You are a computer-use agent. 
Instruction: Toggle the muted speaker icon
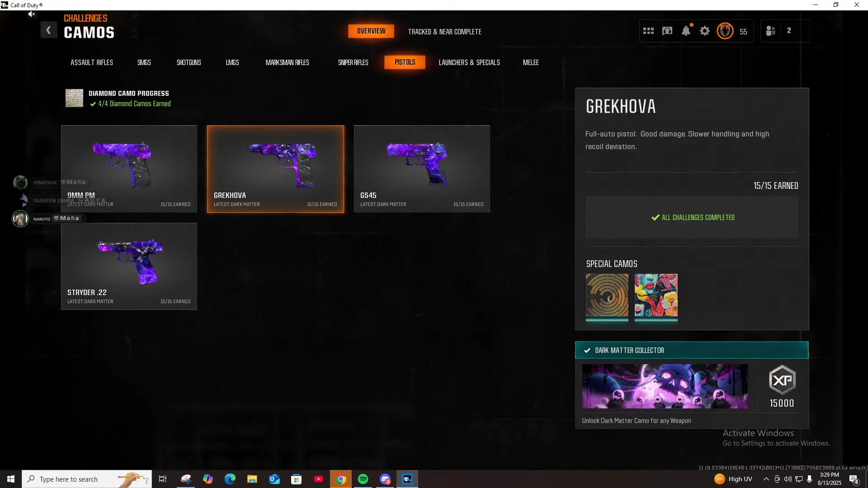point(31,14)
